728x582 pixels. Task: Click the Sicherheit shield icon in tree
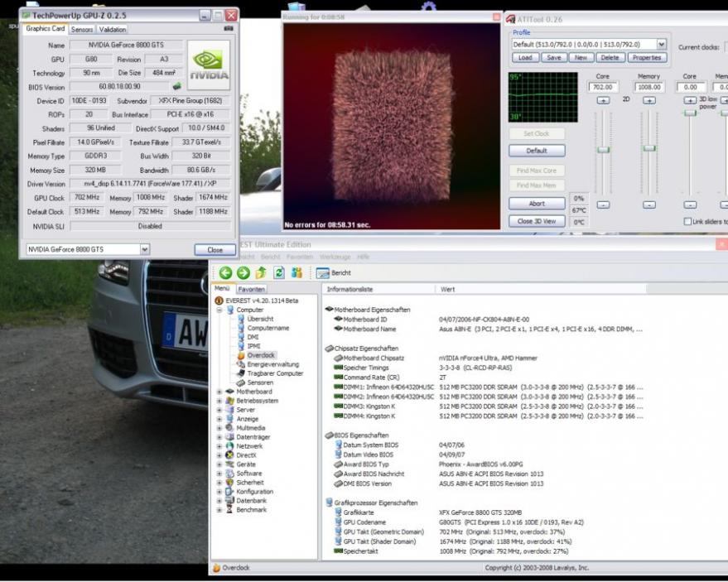point(229,483)
